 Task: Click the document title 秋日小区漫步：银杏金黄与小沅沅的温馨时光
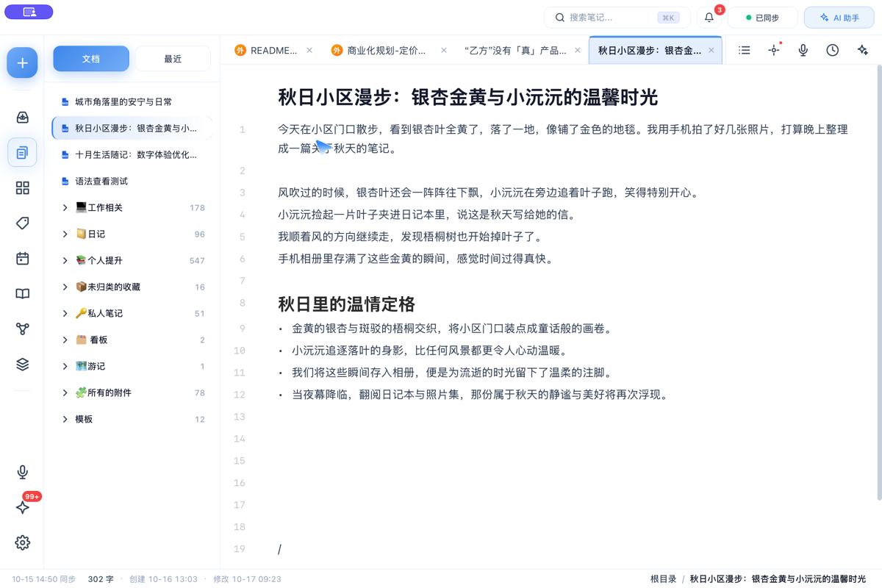point(467,97)
